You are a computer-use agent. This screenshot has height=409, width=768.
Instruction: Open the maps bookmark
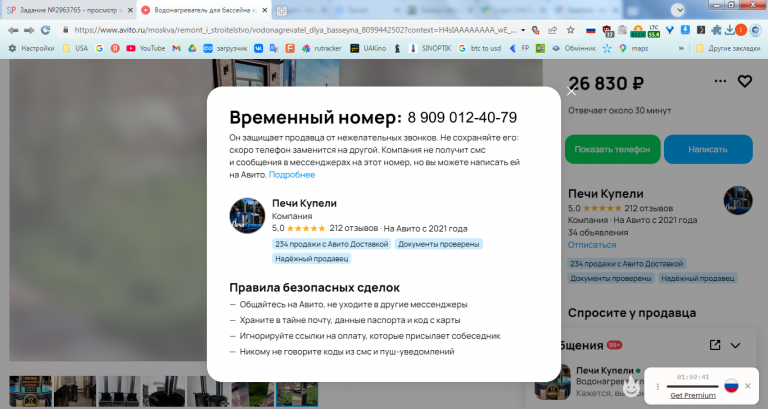633,48
